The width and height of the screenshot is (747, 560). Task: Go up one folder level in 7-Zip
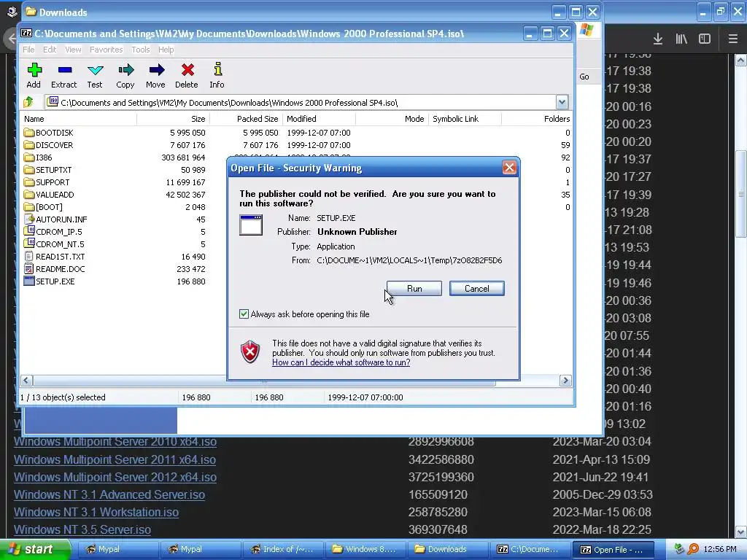point(28,102)
